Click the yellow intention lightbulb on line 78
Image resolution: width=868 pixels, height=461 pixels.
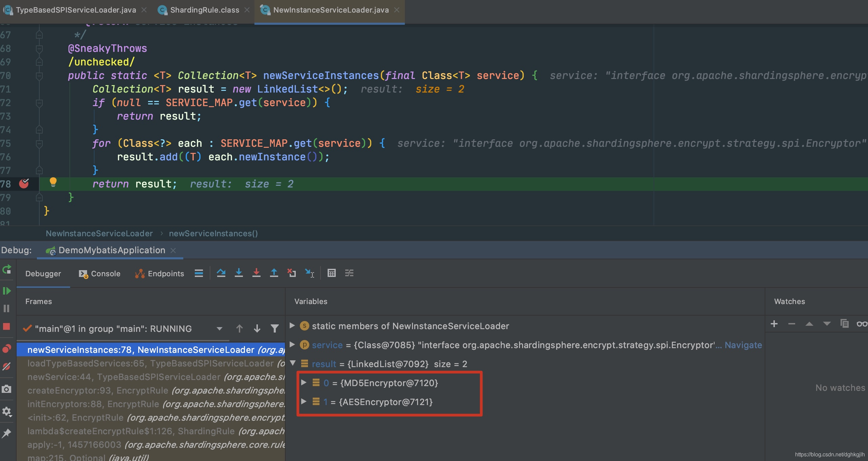point(53,182)
